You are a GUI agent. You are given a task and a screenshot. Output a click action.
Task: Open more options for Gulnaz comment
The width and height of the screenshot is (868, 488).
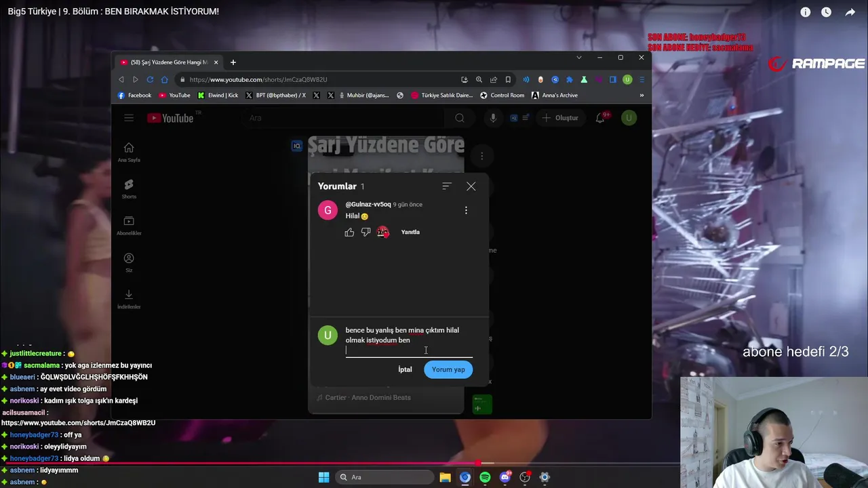(x=466, y=210)
